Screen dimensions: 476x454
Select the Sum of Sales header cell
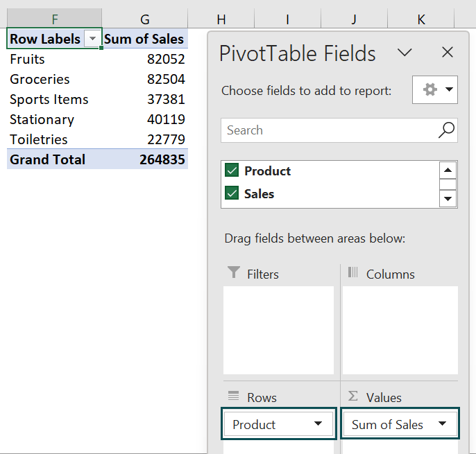pos(145,39)
